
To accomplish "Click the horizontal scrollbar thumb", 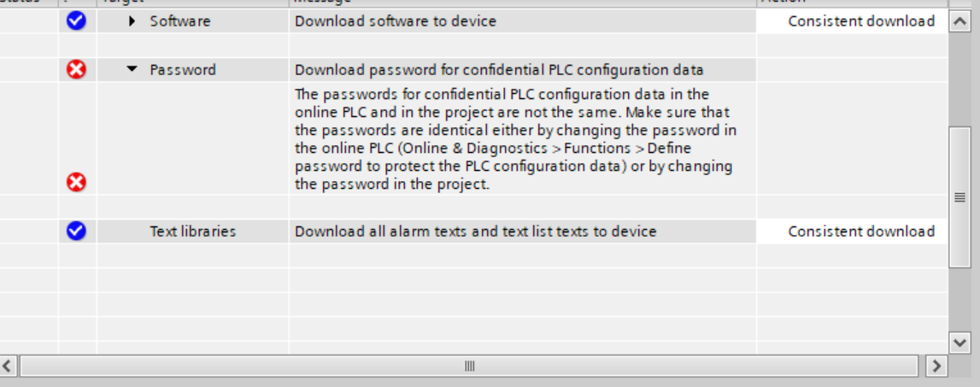I will (468, 366).
